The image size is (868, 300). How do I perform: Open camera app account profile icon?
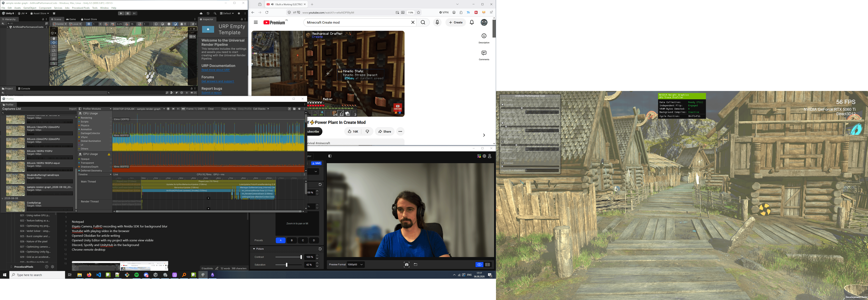tap(490, 156)
